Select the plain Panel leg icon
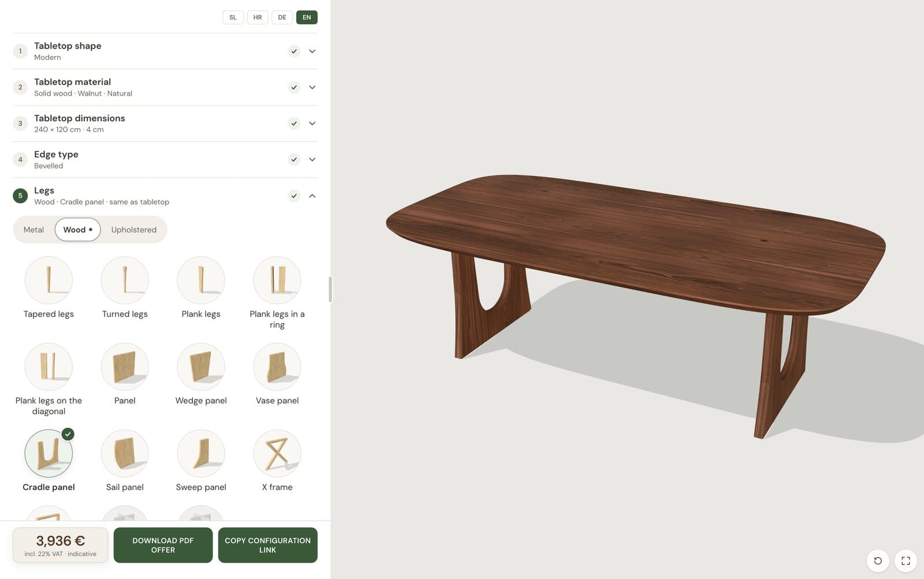The image size is (924, 579). coord(125,367)
